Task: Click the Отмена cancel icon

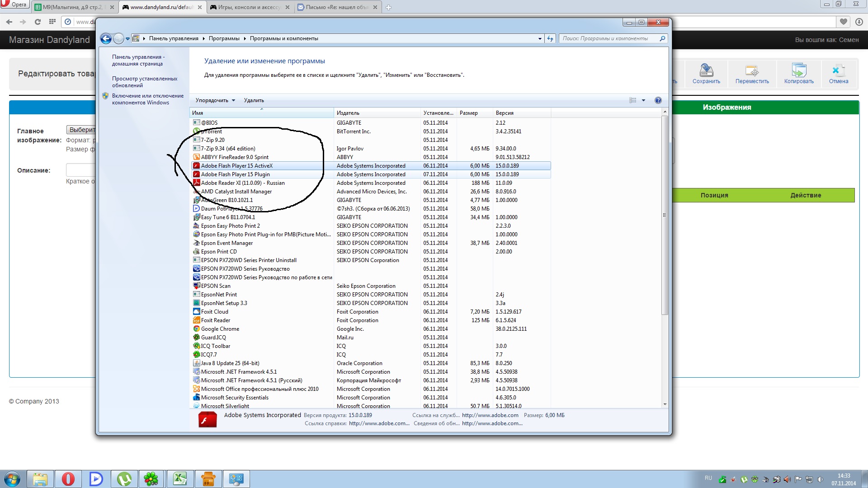Action: [838, 71]
